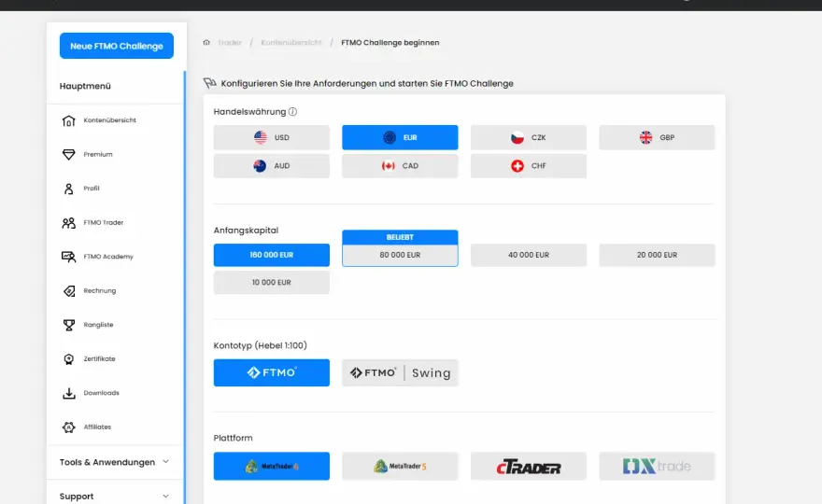
Task: Expand the Support section
Action: [x=115, y=497]
